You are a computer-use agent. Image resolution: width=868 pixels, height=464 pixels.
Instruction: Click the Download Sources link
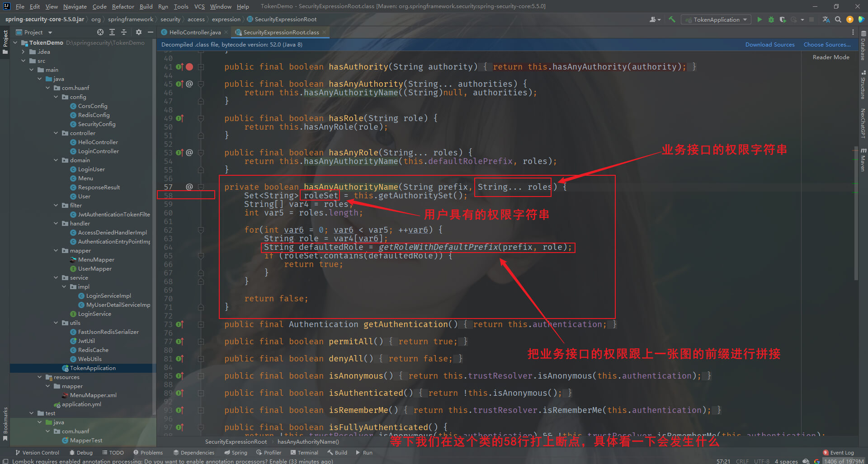click(769, 45)
